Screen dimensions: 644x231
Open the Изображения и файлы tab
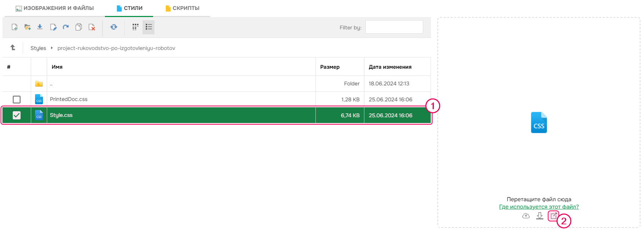55,8
